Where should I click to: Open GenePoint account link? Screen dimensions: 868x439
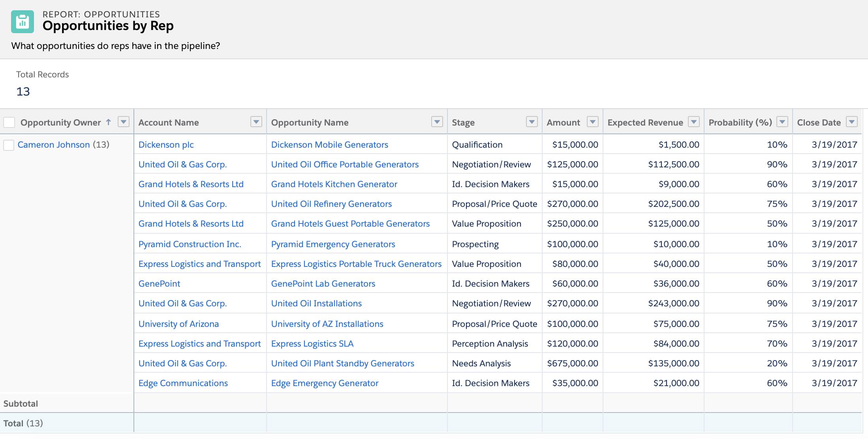pos(159,283)
